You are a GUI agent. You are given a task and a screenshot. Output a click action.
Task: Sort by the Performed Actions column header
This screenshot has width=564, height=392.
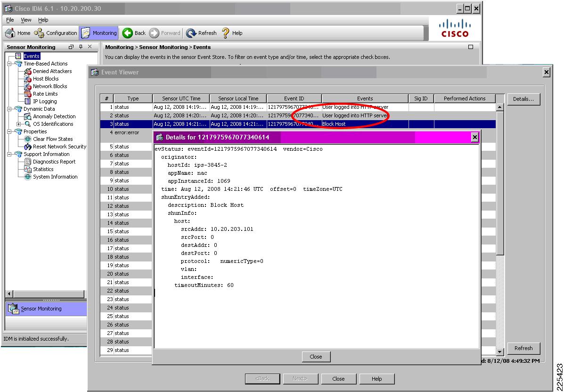coord(465,98)
